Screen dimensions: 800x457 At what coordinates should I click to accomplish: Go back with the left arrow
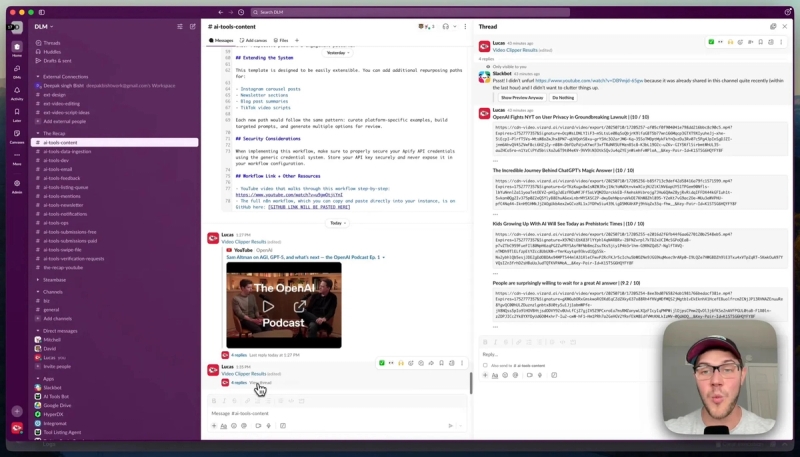click(x=220, y=12)
